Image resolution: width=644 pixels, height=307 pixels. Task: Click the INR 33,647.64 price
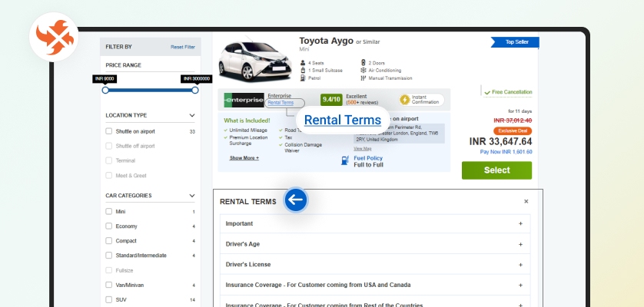click(x=500, y=141)
